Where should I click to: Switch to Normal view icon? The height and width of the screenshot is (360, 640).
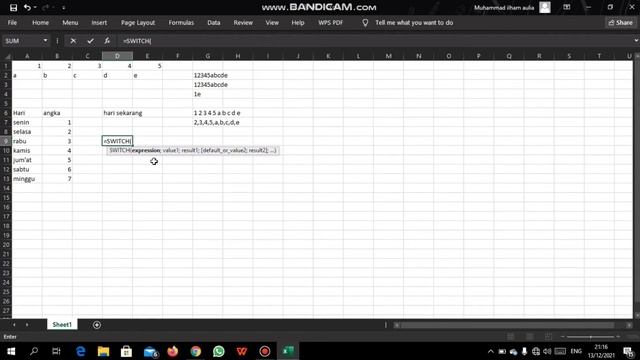tap(510, 337)
